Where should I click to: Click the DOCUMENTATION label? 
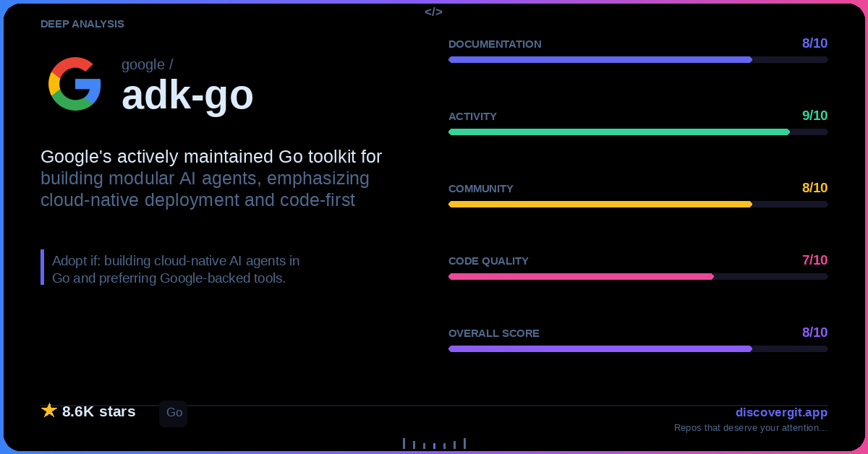495,44
